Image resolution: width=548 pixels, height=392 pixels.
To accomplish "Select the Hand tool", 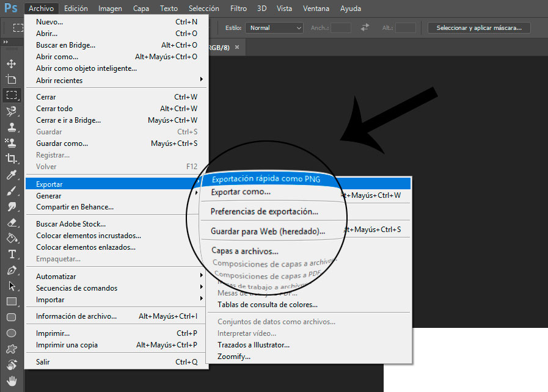I will pos(11,381).
